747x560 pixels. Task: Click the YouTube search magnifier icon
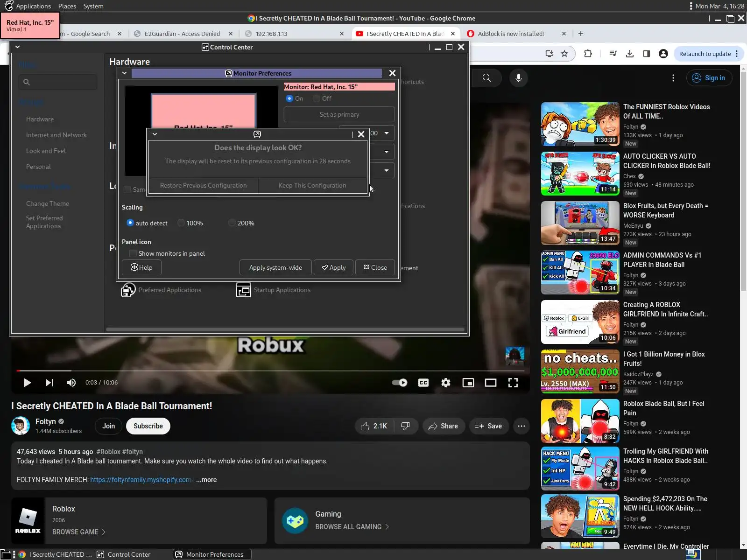pos(486,78)
